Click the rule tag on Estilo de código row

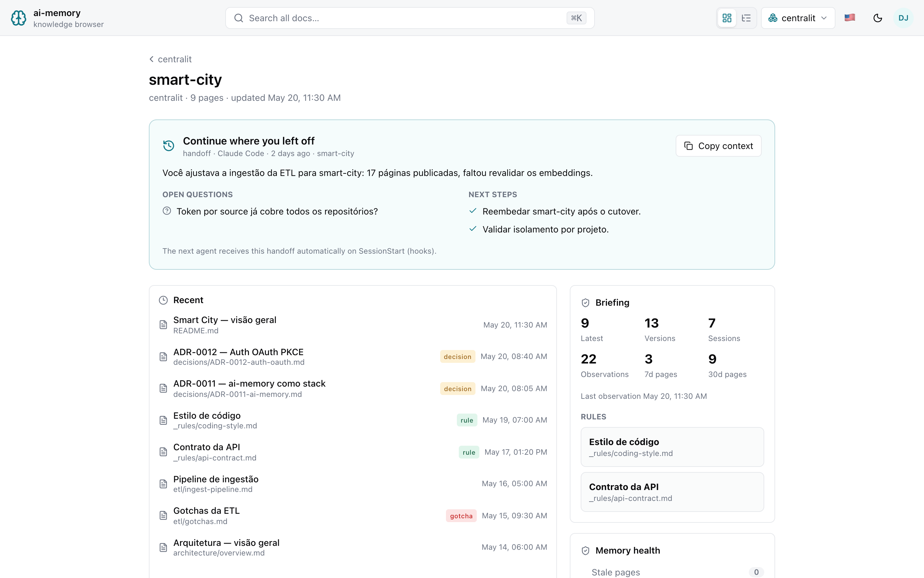466,420
